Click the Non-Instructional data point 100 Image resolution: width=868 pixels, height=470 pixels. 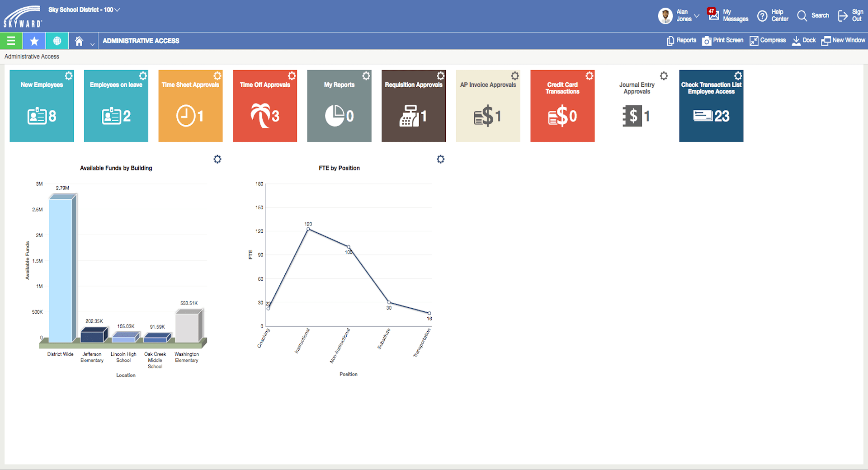pos(349,247)
